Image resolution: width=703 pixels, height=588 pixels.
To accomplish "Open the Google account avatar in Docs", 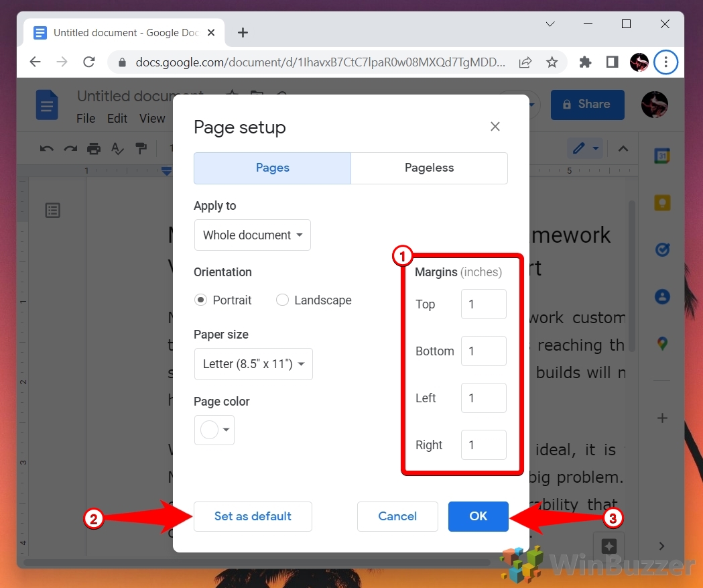I will click(655, 105).
